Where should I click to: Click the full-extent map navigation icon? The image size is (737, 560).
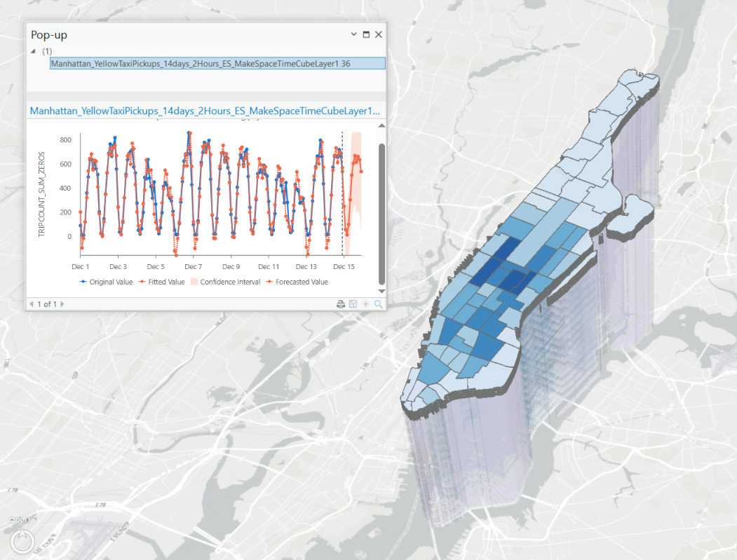click(20, 519)
